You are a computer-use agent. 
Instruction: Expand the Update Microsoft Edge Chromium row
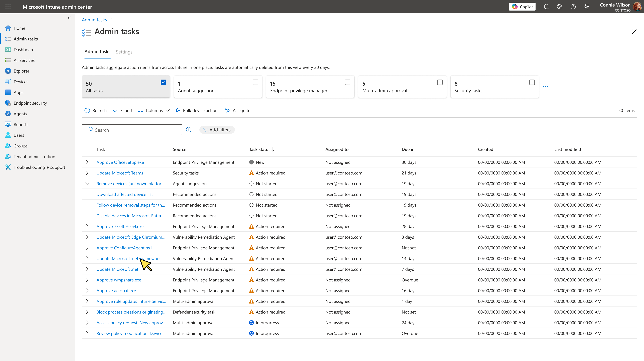tap(87, 237)
